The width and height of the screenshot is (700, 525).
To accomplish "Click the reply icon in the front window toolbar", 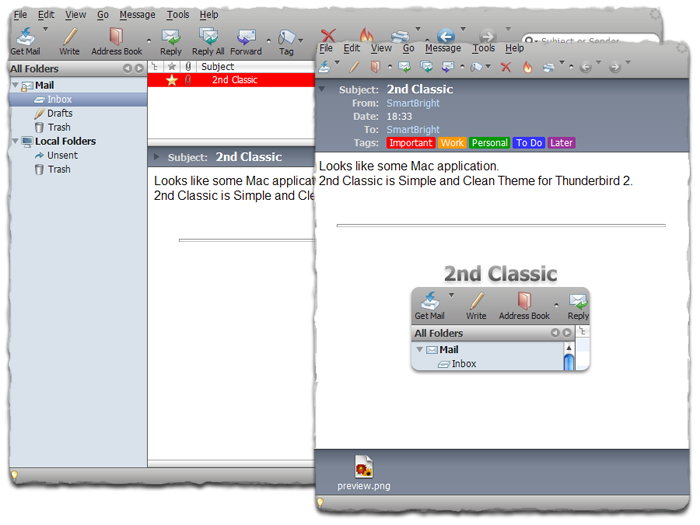I will click(x=404, y=67).
